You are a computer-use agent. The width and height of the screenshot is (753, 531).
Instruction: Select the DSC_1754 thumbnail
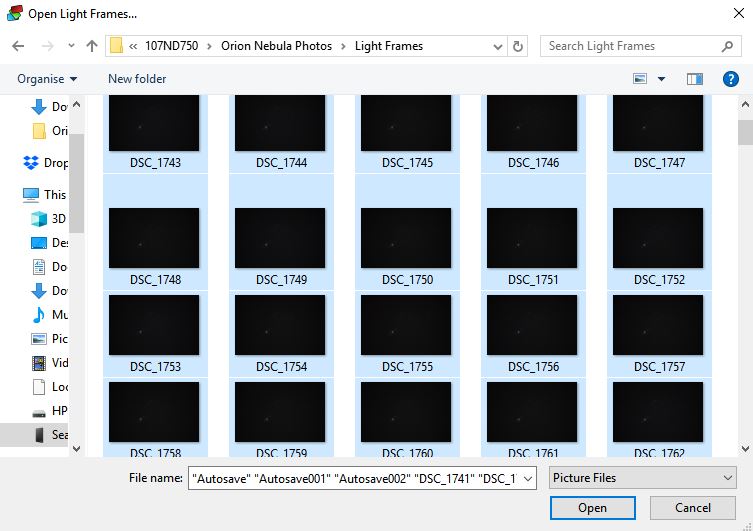(280, 325)
